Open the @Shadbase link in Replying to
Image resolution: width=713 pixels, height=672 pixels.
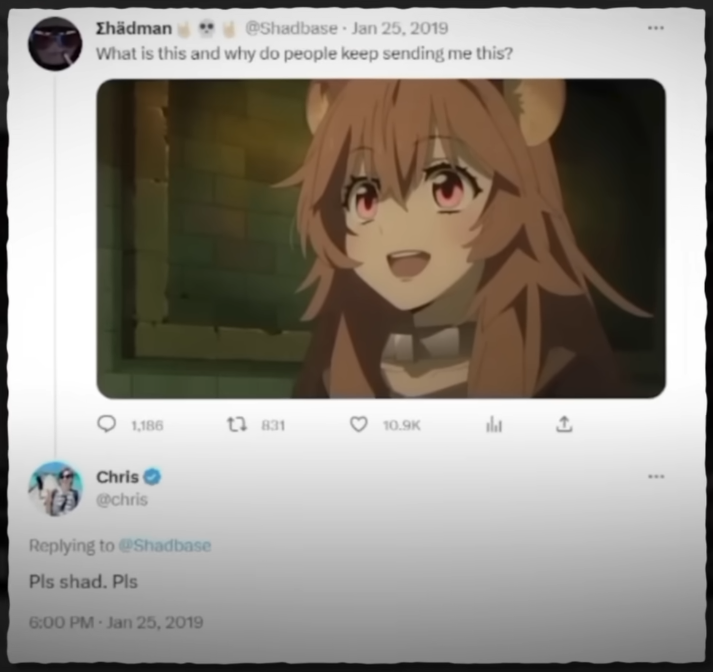click(165, 545)
